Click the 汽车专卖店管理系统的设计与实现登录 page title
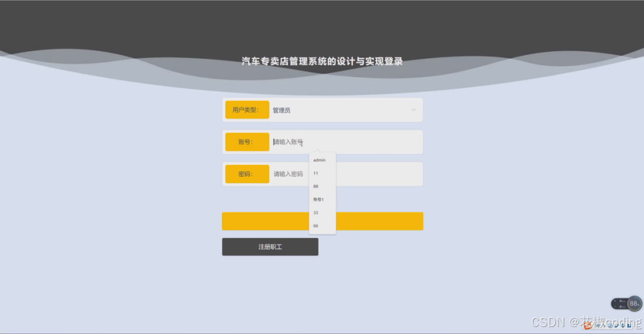 (x=323, y=61)
